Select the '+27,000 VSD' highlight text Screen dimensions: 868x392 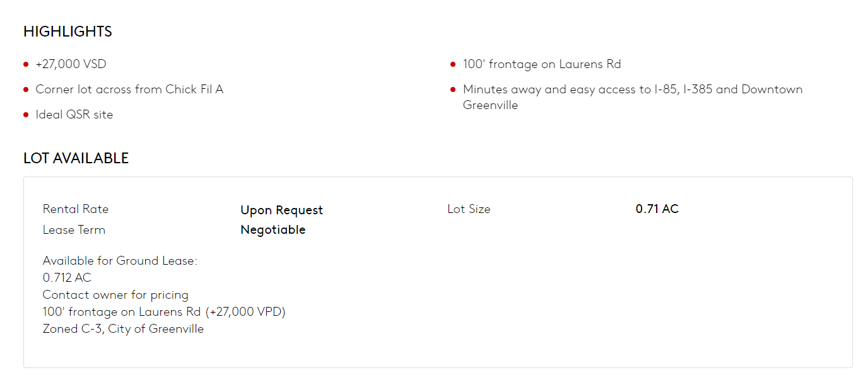[71, 64]
